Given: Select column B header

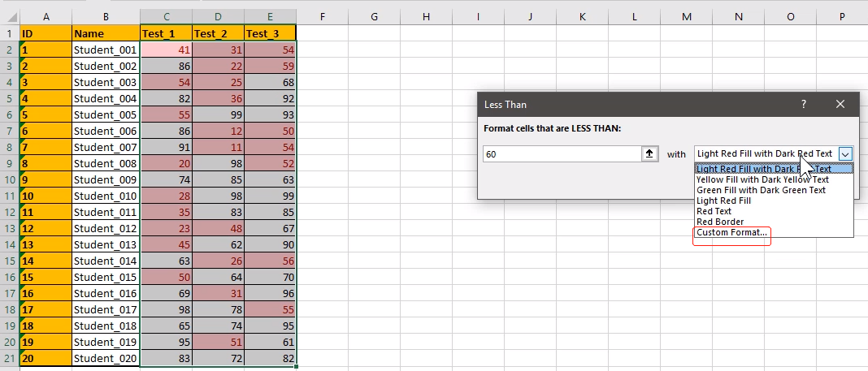Looking at the screenshot, I should click(x=106, y=17).
